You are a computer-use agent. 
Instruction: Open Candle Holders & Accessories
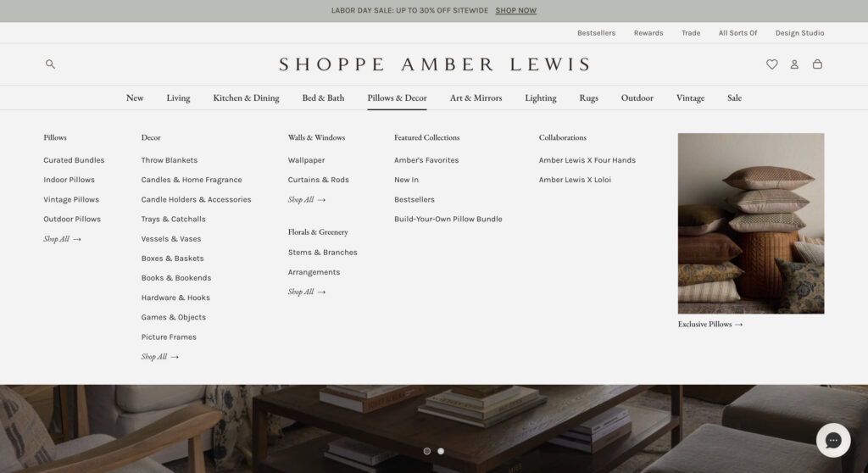(x=196, y=199)
